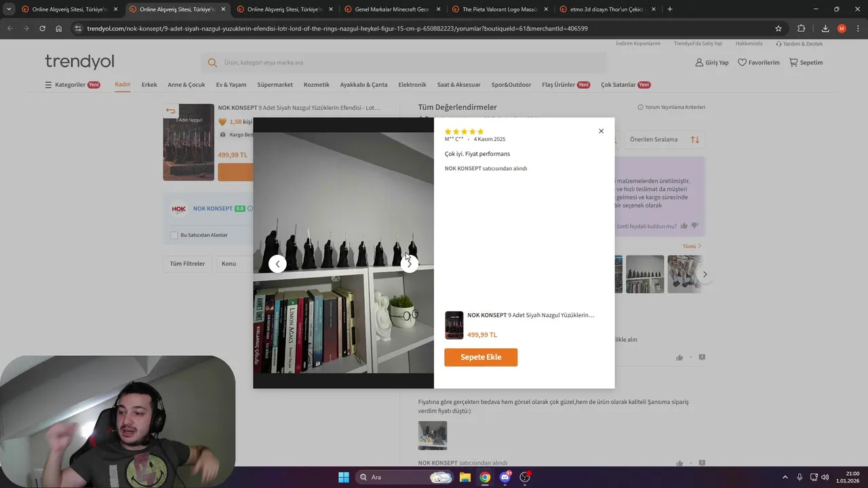Open Ayakkabı & Çanta category
This screenshot has height=488, width=868.
363,85
